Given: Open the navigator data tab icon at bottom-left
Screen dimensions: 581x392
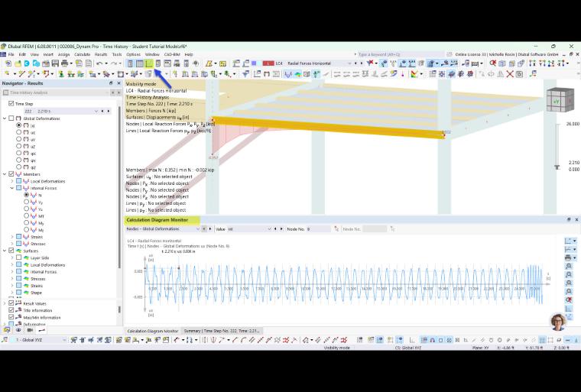Looking at the screenshot, I should point(7,330).
